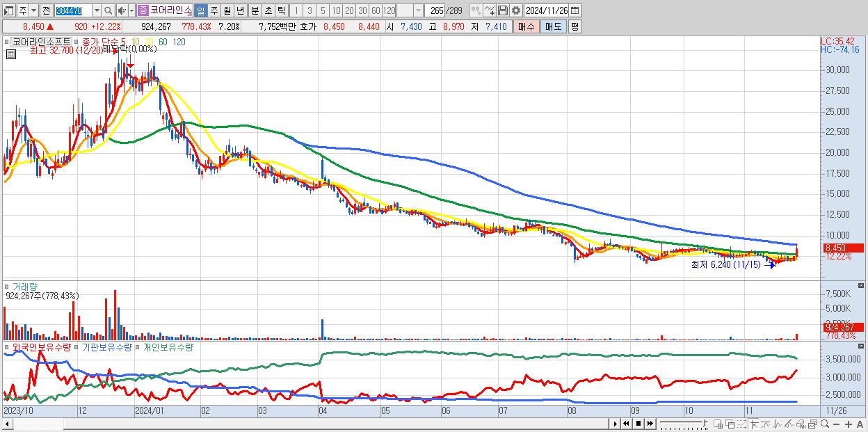Screen dimensions: 868x432
Task: Open the speaker icon's dropdown arrow
Action: [131, 10]
